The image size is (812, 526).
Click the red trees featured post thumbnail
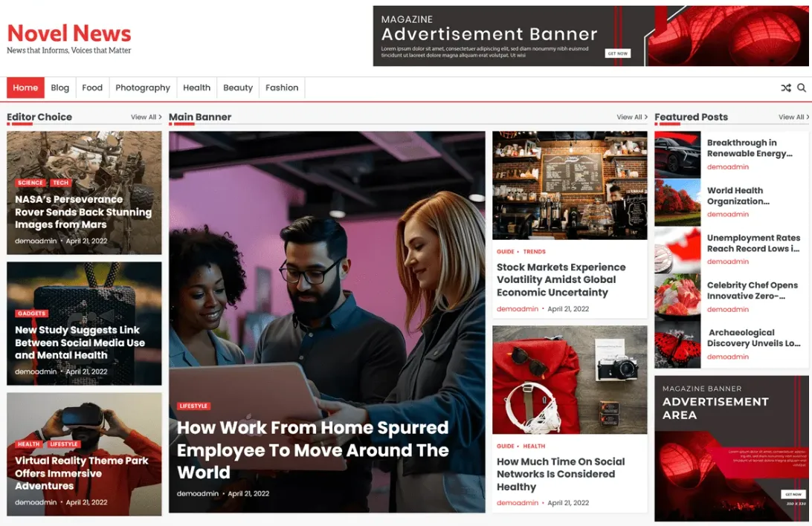tap(677, 202)
